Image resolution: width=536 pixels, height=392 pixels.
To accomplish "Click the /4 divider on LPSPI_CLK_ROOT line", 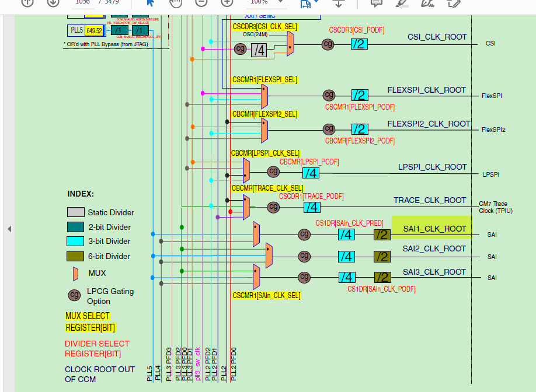I will (311, 173).
